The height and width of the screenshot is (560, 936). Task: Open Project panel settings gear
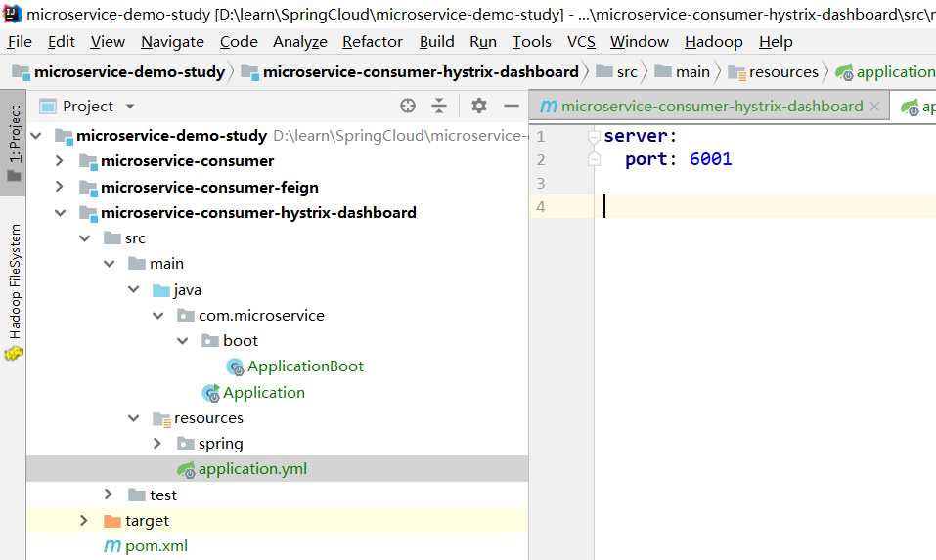tap(478, 107)
